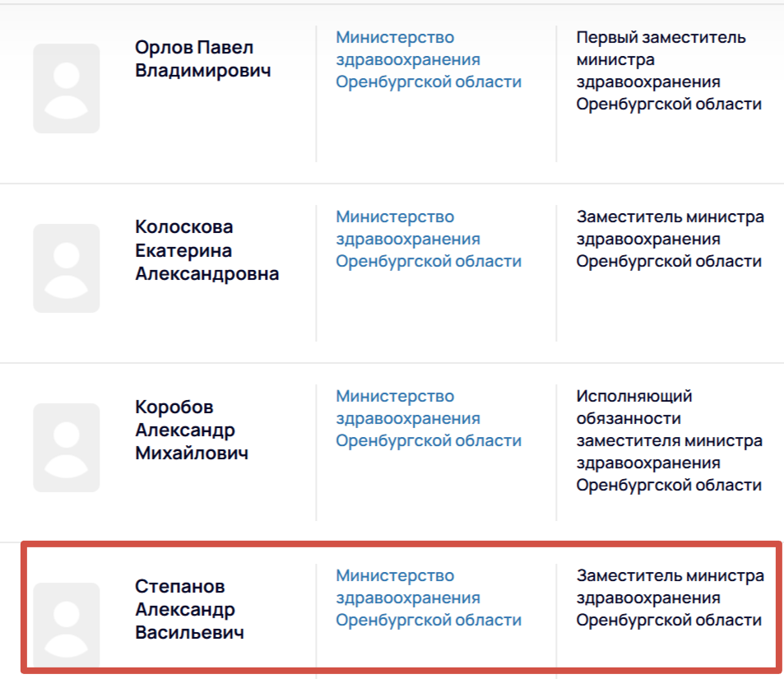Viewport: 784px width, 679px height.
Task: Select Колоскова's 'Заместитель министра' position text
Action: point(669,239)
